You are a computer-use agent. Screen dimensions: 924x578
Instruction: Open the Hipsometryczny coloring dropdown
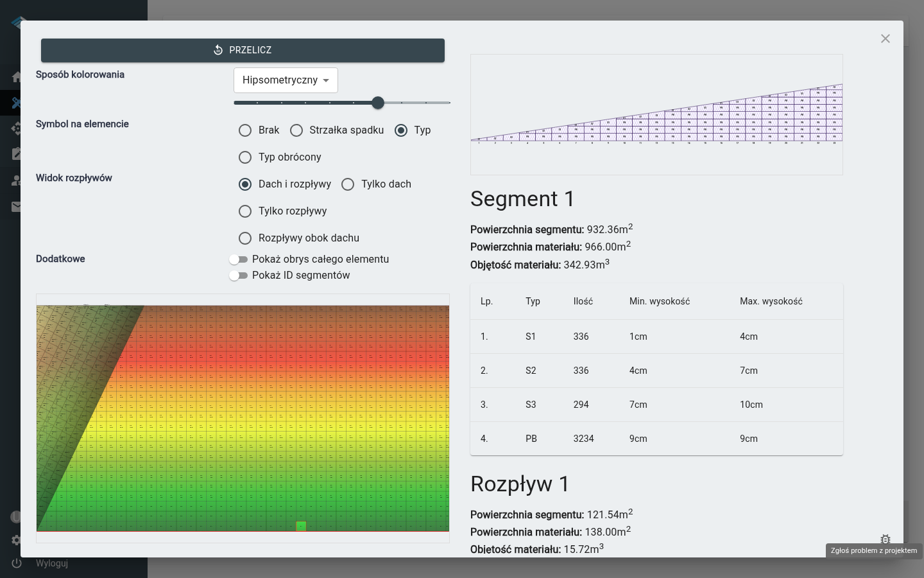pos(286,80)
